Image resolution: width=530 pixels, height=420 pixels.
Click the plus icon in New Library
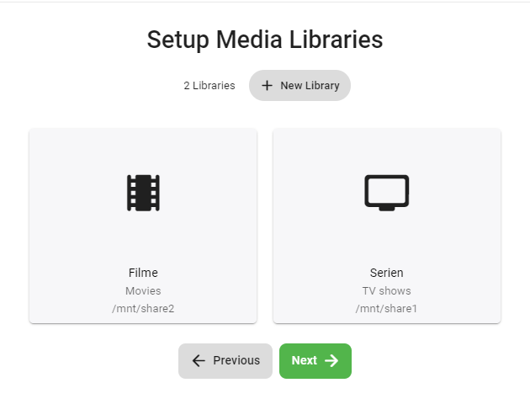pos(267,86)
